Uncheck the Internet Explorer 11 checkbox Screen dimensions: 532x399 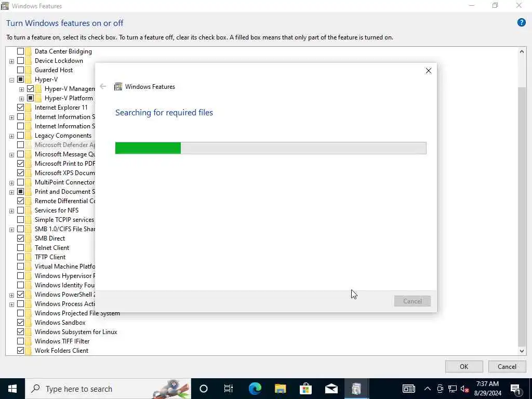pos(20,107)
